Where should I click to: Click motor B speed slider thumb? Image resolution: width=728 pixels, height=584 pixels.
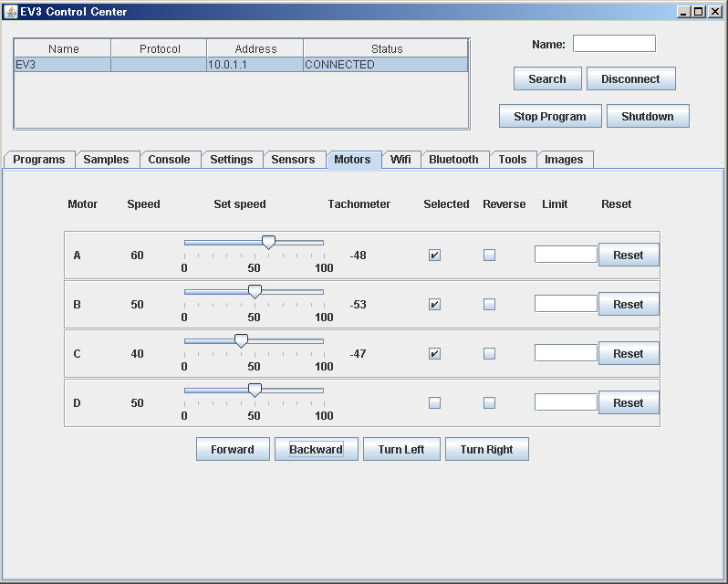[255, 291]
